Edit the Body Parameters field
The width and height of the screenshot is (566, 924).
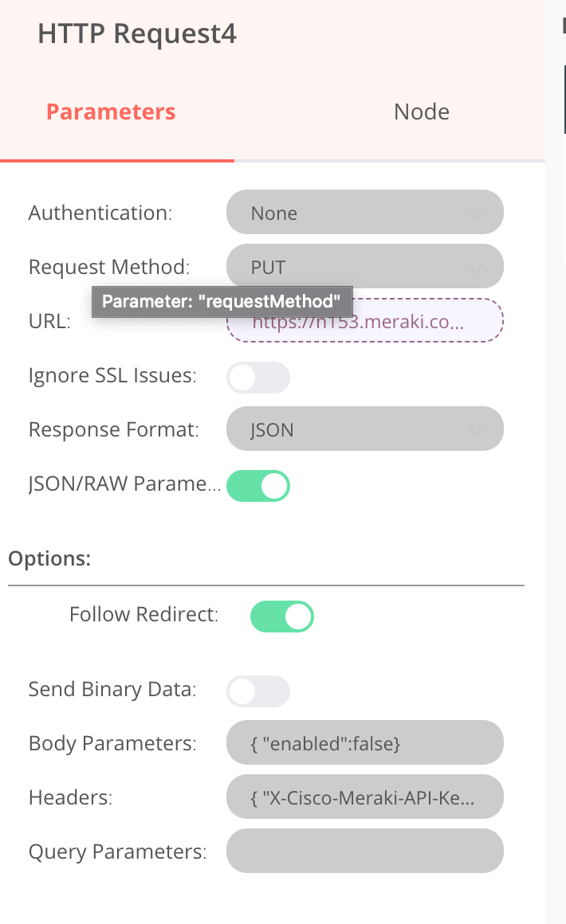(x=364, y=743)
